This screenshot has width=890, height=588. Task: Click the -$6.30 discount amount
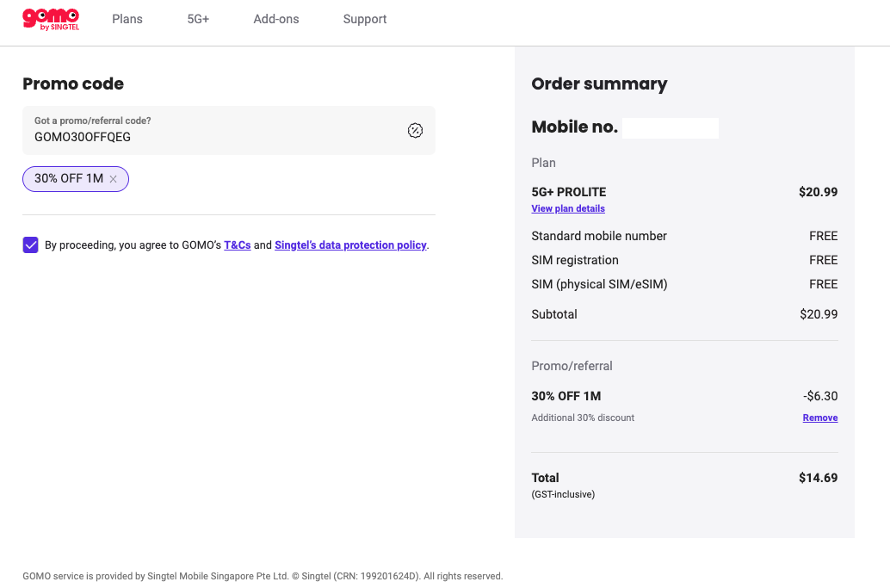pyautogui.click(x=819, y=396)
